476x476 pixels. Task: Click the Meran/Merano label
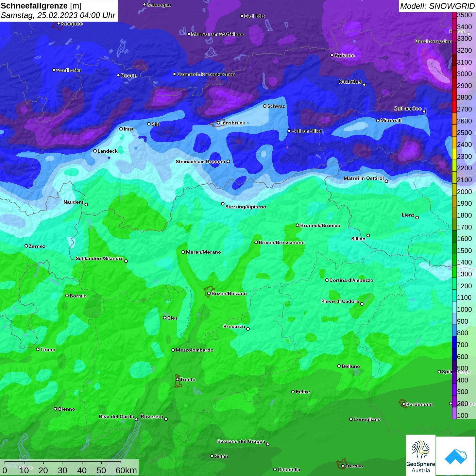pyautogui.click(x=203, y=252)
